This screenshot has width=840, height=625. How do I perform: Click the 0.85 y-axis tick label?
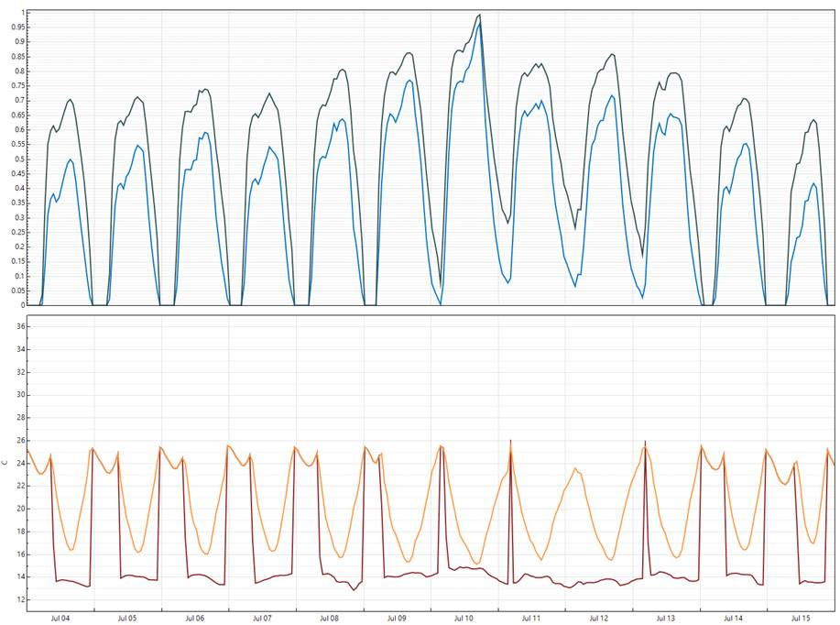point(18,56)
